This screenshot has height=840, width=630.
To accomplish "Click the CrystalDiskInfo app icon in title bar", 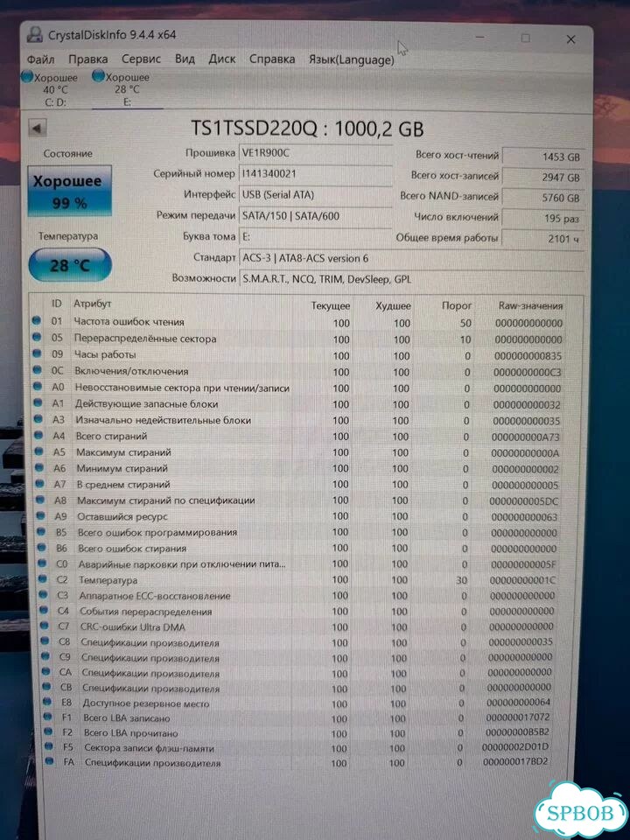I will click(x=35, y=35).
